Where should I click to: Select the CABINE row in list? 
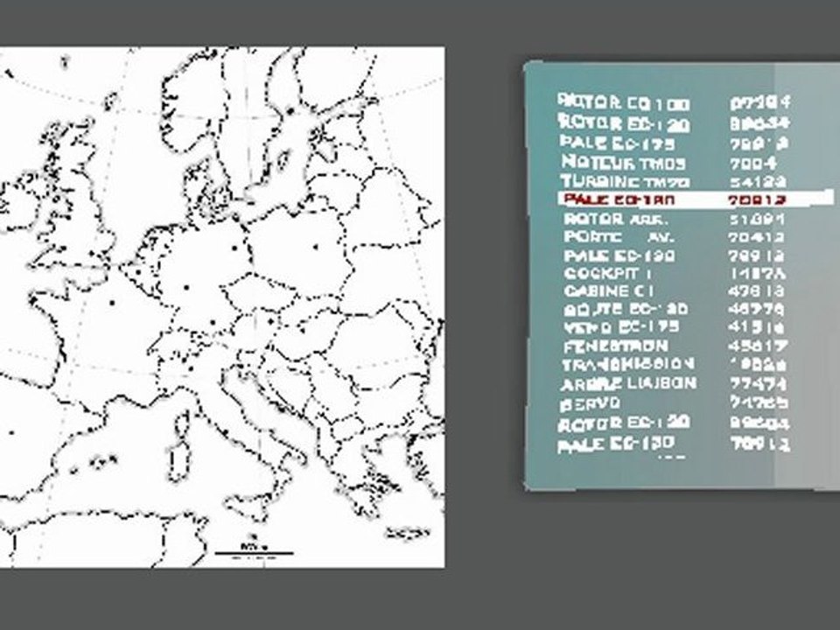coord(674,290)
